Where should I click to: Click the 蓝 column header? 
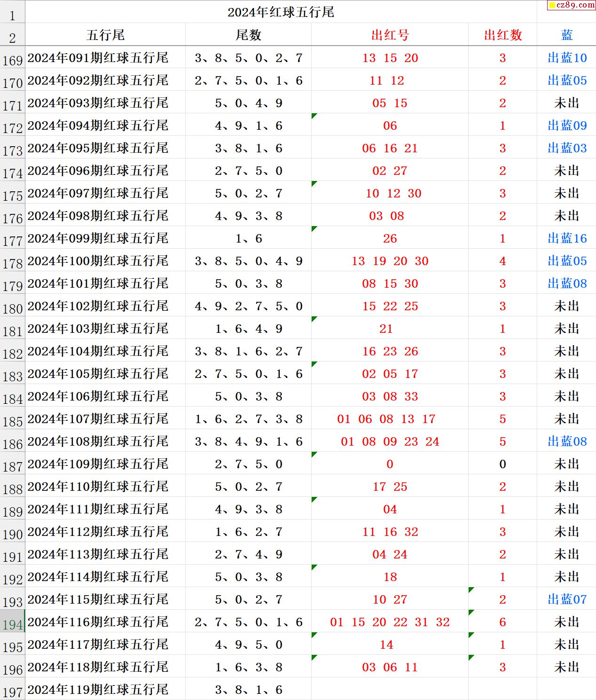click(566, 35)
